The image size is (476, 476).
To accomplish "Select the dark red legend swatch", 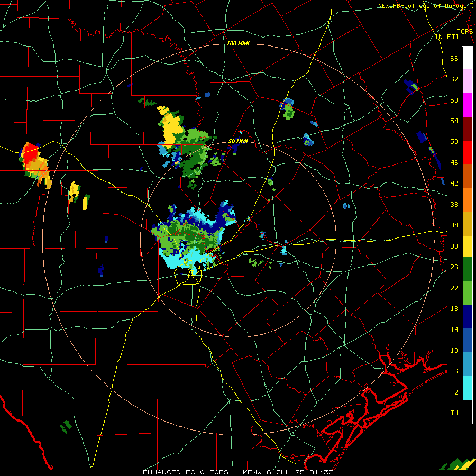I will [x=467, y=129].
